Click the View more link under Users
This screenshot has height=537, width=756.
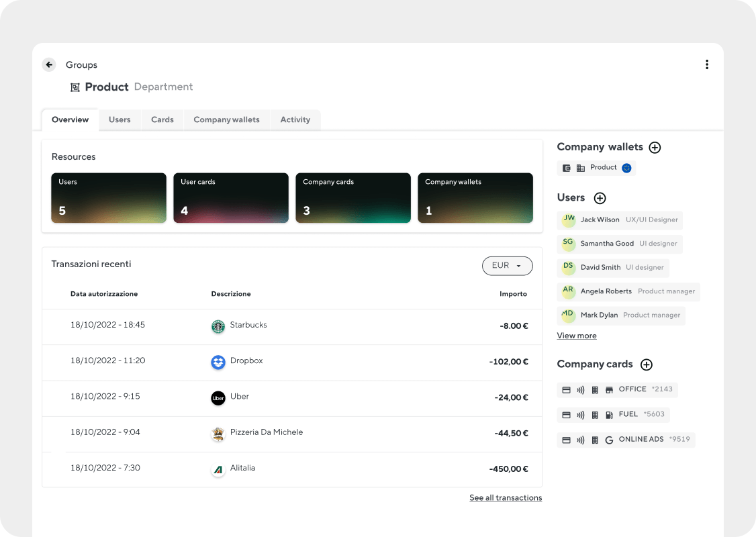click(577, 336)
